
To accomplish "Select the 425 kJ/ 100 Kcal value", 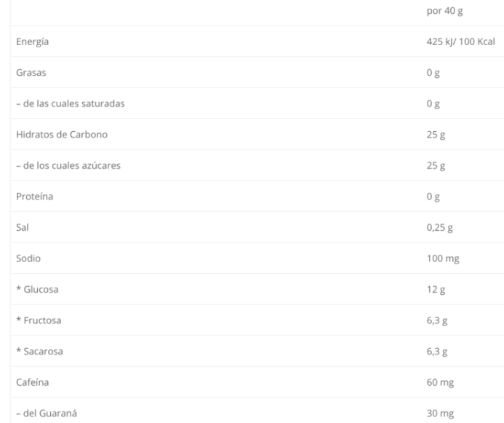I will click(x=460, y=41).
